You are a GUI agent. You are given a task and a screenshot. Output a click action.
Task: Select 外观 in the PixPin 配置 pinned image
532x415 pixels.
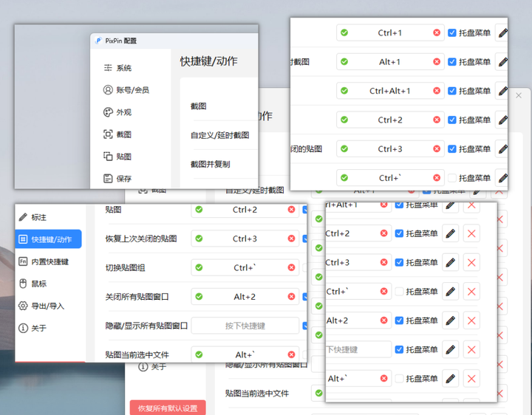click(117, 112)
